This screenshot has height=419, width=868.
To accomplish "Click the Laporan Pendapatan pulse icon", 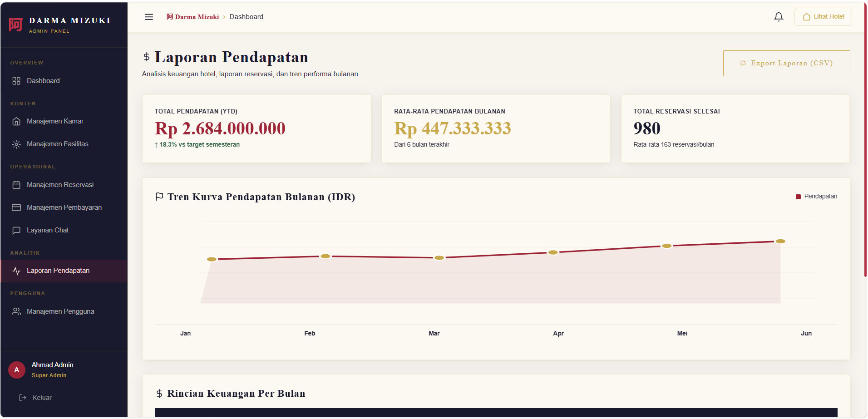I will [16, 271].
